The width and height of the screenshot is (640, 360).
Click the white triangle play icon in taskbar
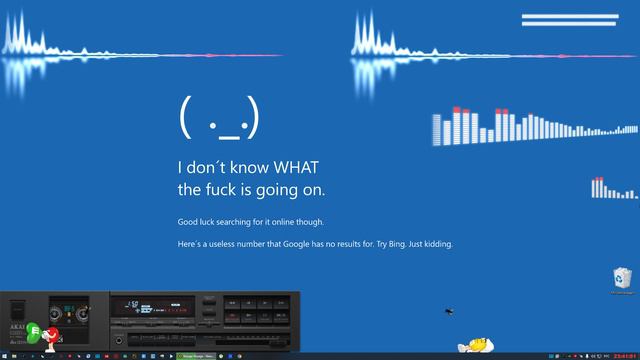(x=171, y=356)
